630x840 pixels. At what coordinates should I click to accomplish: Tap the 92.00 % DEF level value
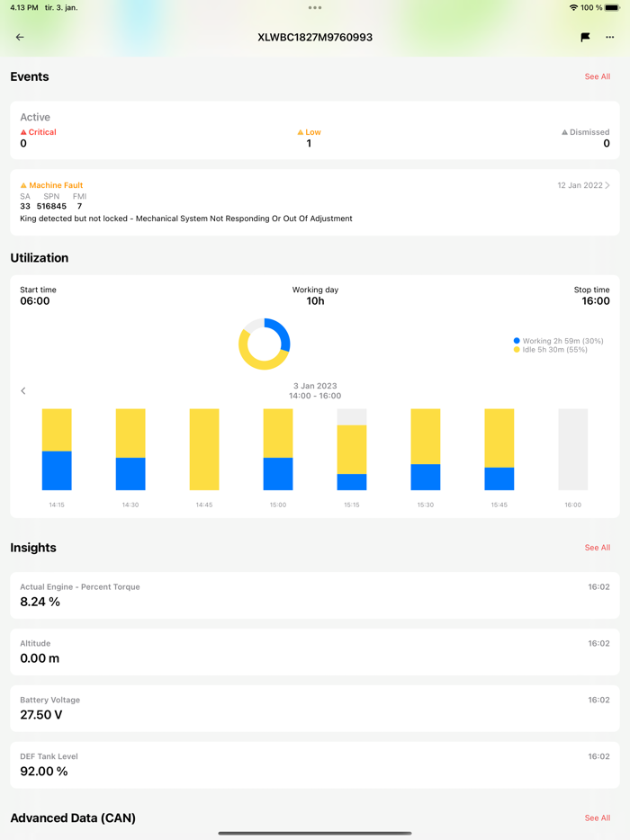44,772
